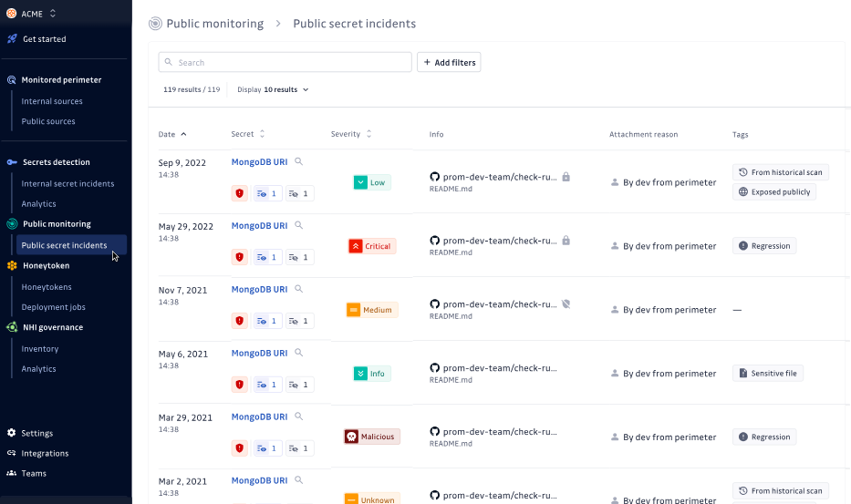Viewport: 851px width, 504px height.
Task: Open May 29, 2022 MongoDB URI incident
Action: point(259,226)
